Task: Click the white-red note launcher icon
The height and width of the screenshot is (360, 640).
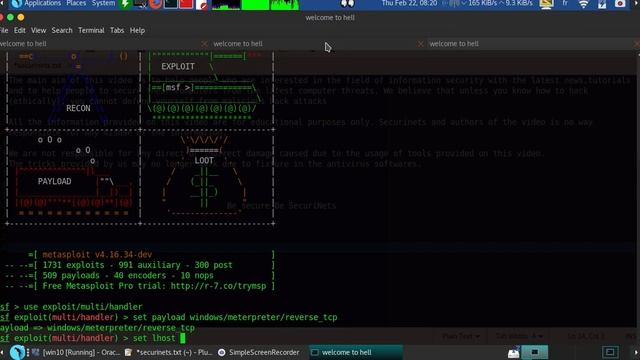Action: coord(202,4)
